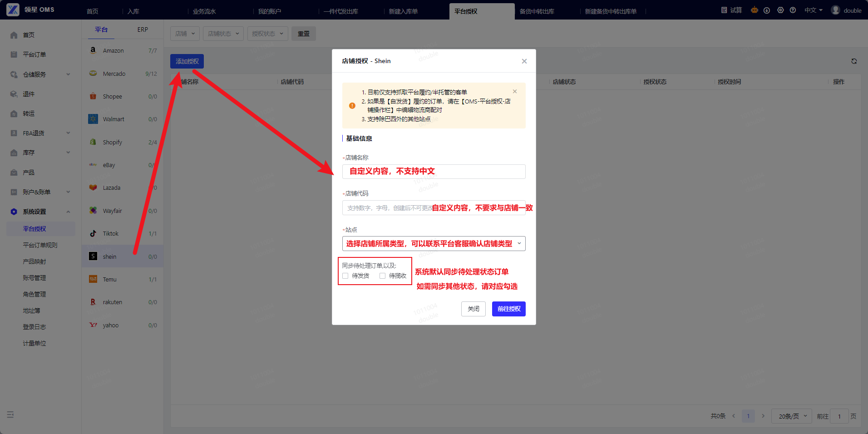The image size is (868, 434).
Task: Open the 站点 dropdown in the dialog
Action: point(434,244)
